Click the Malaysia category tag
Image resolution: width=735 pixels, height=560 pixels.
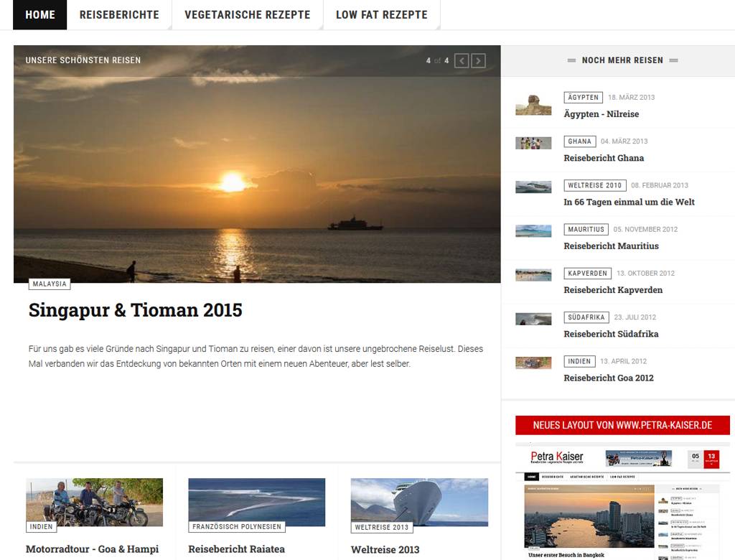pyautogui.click(x=50, y=284)
